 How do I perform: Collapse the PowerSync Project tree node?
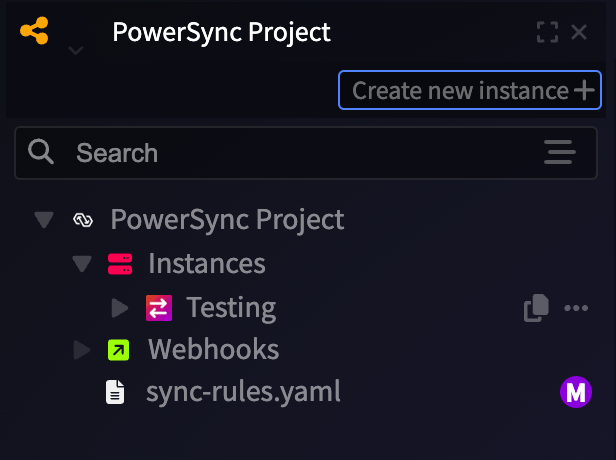44,220
